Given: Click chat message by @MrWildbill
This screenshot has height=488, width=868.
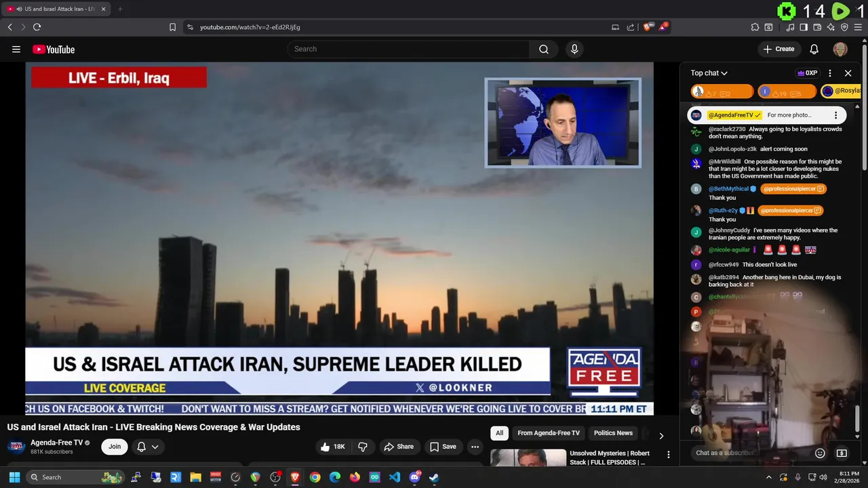Looking at the screenshot, I should coord(775,169).
